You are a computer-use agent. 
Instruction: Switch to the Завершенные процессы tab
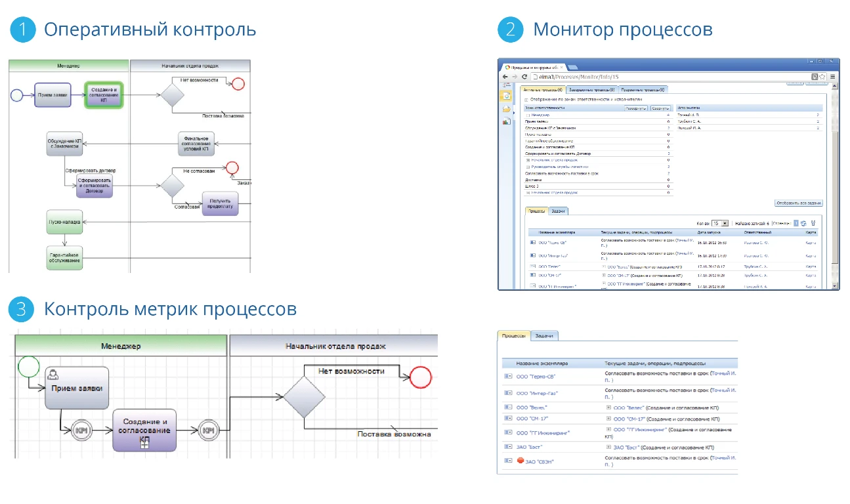(591, 89)
